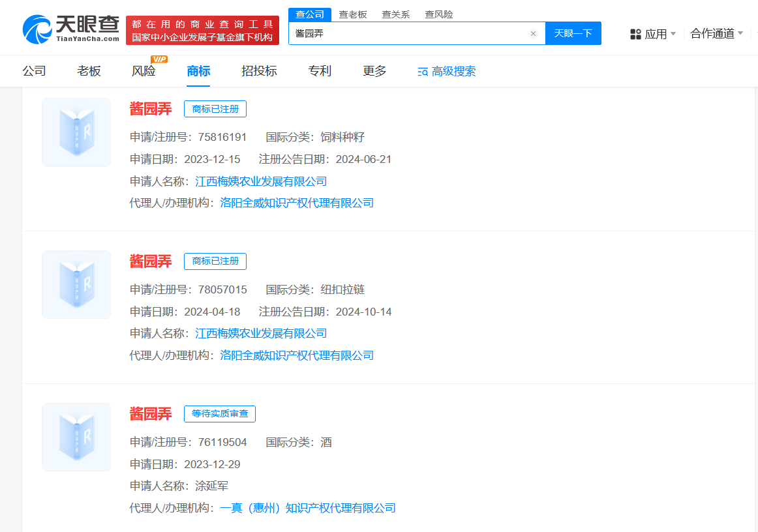Open trademark thumbnail for registration 76119504
The image size is (758, 532).
point(76,437)
